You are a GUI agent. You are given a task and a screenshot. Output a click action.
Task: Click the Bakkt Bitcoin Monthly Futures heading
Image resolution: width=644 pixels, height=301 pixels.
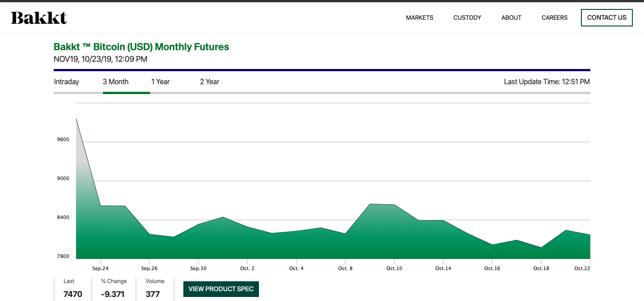[141, 47]
